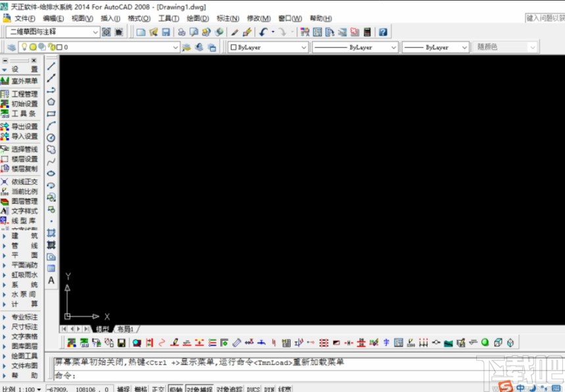Click the Polyline draw tool
565x392 pixels.
51,89
